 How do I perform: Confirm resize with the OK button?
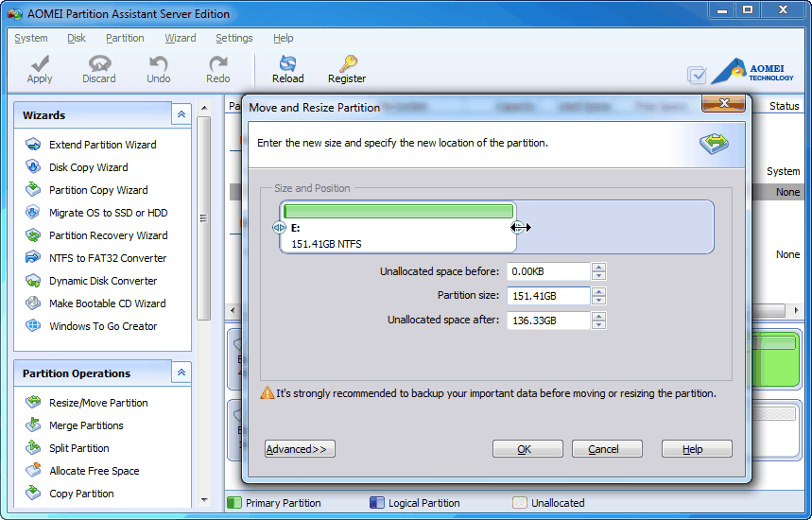527,449
